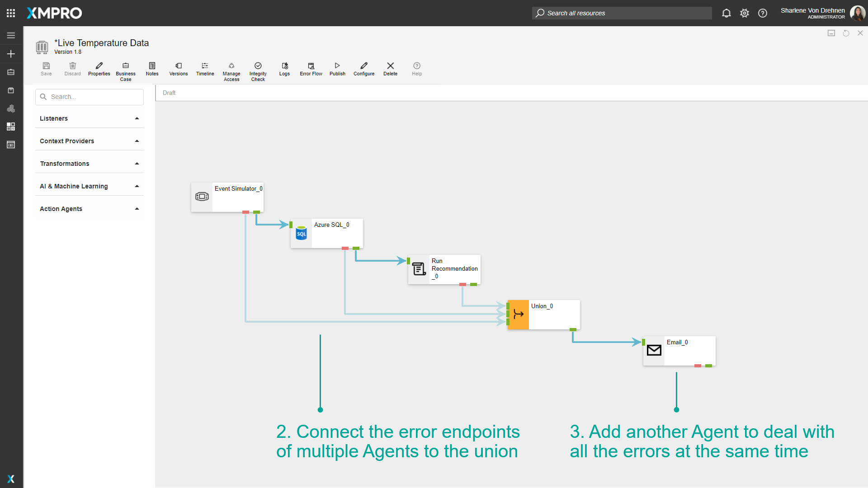Viewport: 868px width, 488px height.
Task: Discard unsaved changes
Action: coord(72,69)
